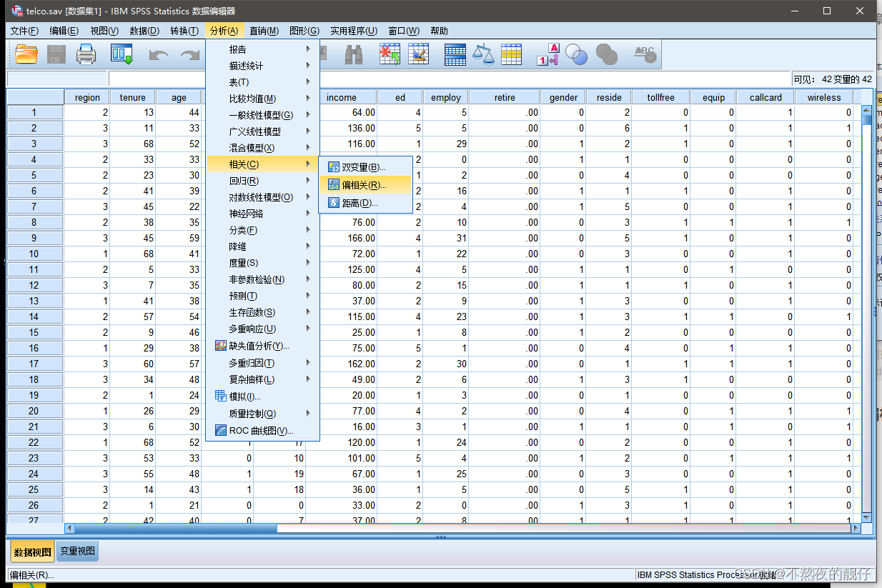
Task: Expand the 生存函数(S) submenu
Action: [262, 312]
